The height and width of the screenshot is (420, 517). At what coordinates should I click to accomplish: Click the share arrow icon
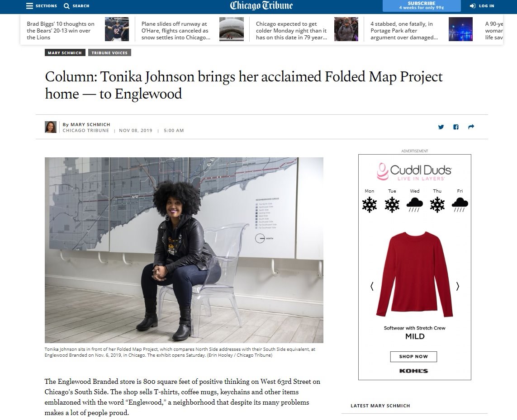(471, 127)
